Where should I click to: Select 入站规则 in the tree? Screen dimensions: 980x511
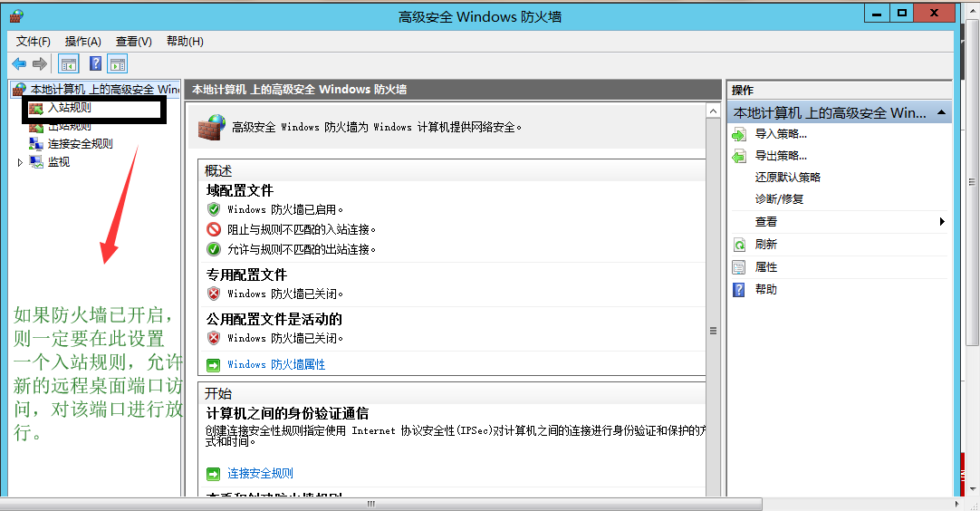(x=70, y=108)
